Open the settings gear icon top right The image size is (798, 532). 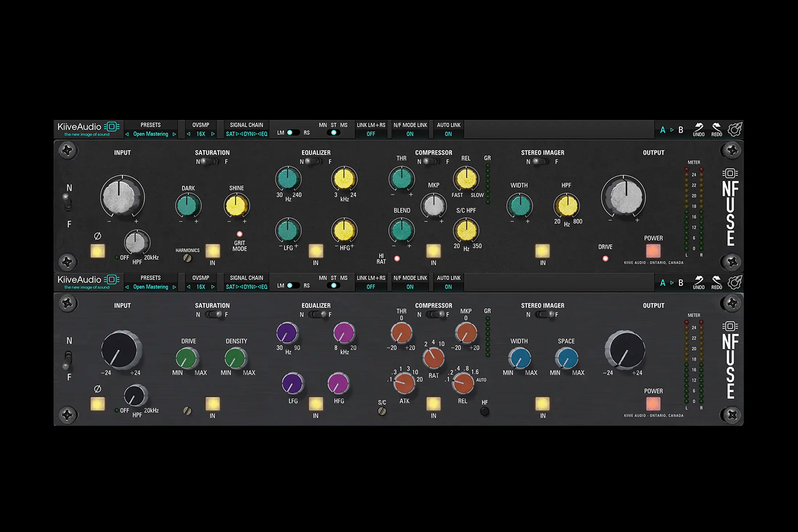click(x=735, y=129)
